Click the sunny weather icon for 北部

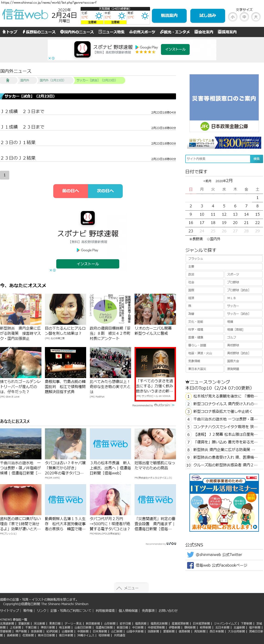pyautogui.click(x=99, y=16)
